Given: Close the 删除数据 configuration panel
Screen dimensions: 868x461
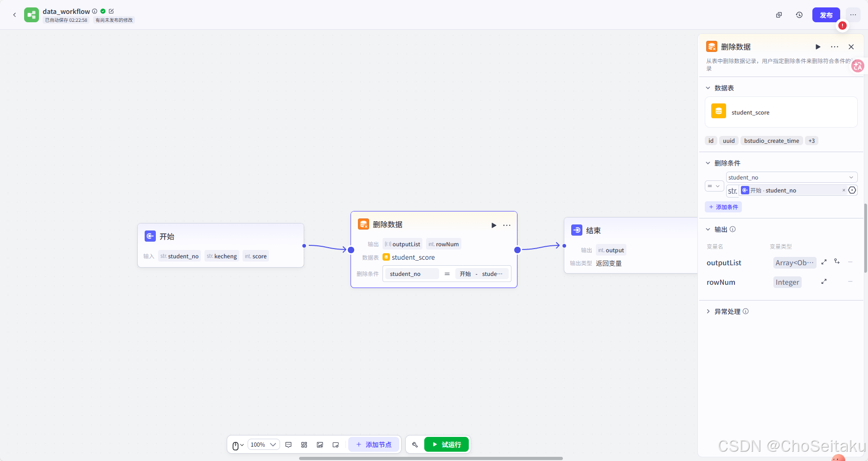Looking at the screenshot, I should (x=851, y=47).
